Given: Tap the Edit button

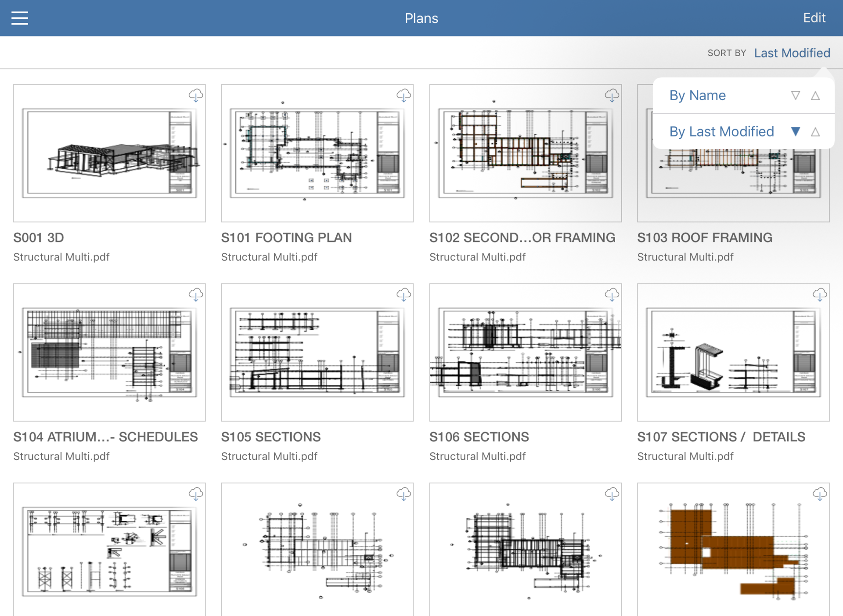Looking at the screenshot, I should 814,18.
